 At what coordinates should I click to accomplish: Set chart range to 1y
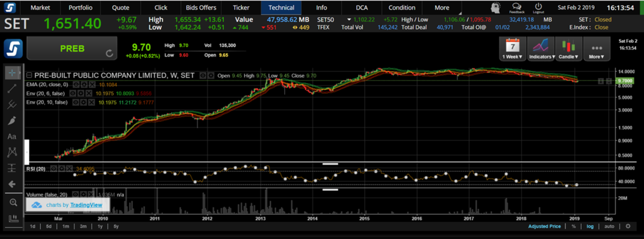99,226
